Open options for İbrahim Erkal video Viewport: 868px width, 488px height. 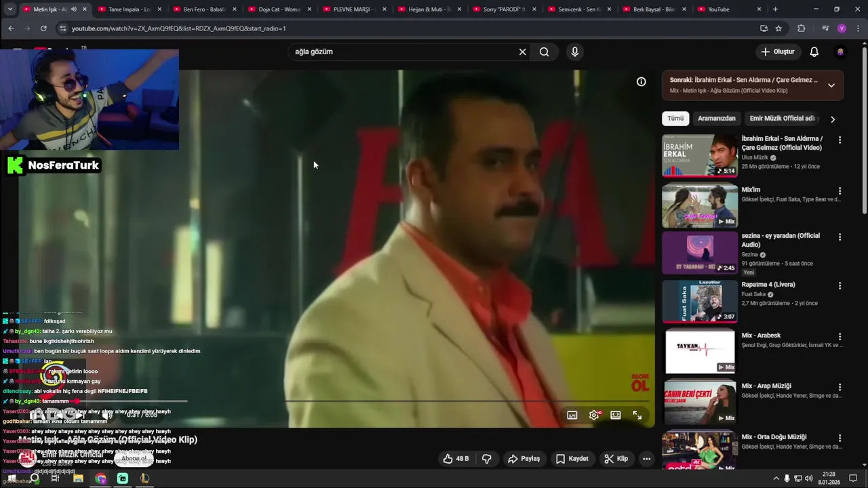pyautogui.click(x=840, y=140)
